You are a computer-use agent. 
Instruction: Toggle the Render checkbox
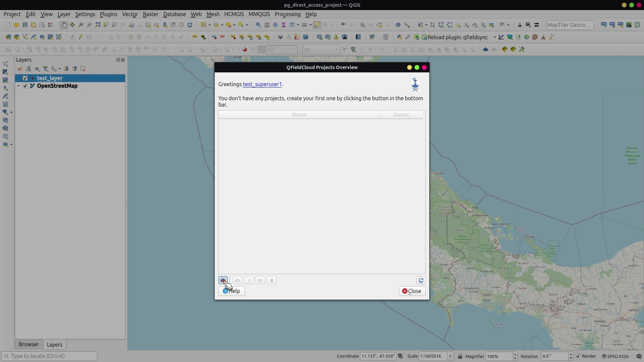578,356
